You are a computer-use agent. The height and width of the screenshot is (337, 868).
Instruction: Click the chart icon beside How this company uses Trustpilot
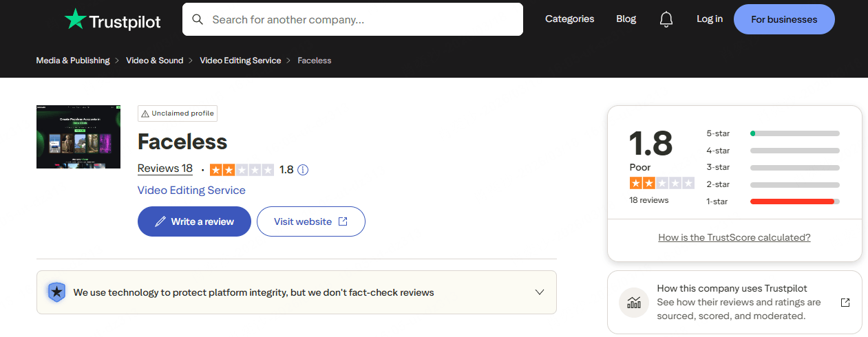[634, 303]
